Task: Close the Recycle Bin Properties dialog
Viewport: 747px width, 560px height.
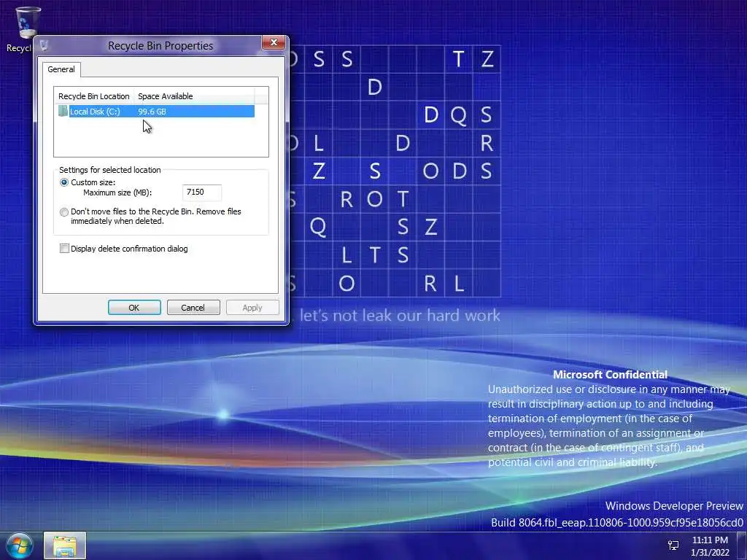Action: 274,42
